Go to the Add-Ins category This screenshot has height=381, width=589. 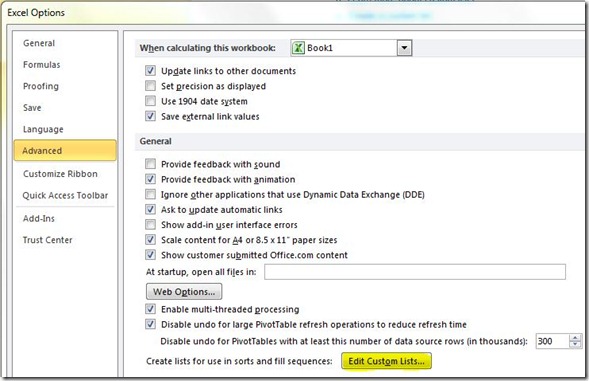point(39,218)
